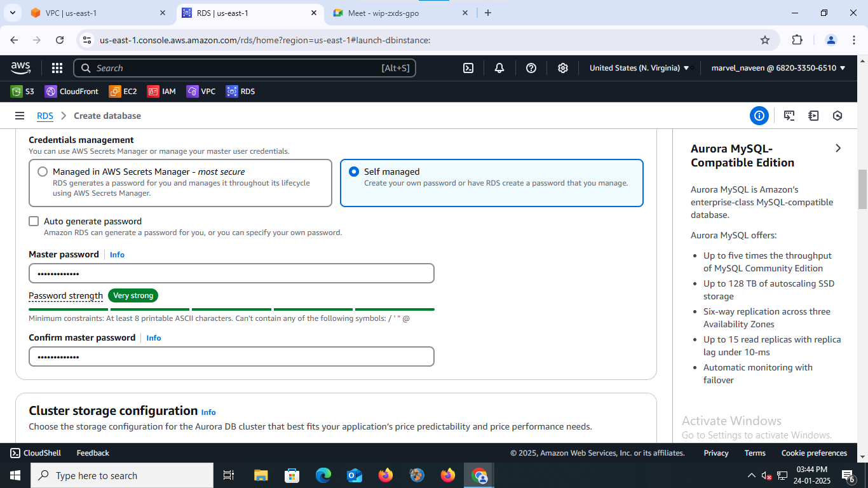Go back to the previous page
This screenshot has height=488, width=868.
[x=14, y=40]
